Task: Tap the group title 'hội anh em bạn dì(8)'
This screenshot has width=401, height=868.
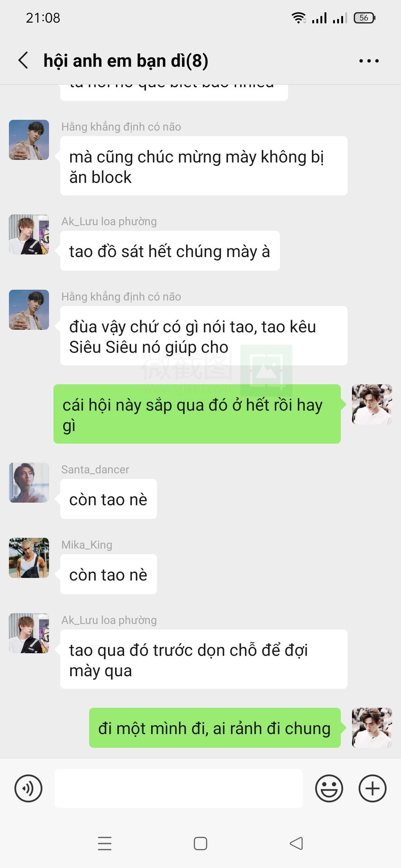Action: pyautogui.click(x=126, y=61)
